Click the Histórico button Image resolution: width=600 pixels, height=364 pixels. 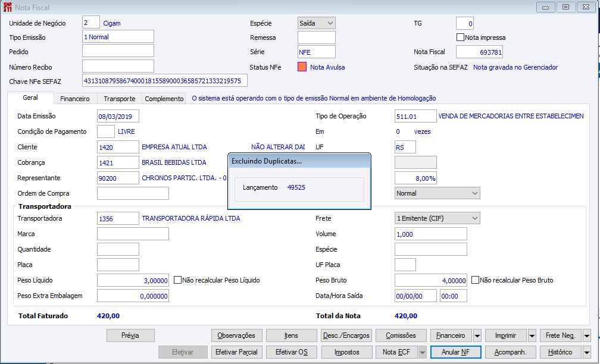coord(561,352)
